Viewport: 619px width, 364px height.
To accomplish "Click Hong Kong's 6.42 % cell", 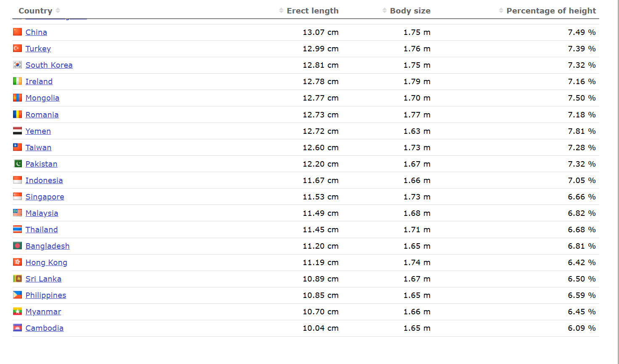I will (582, 263).
